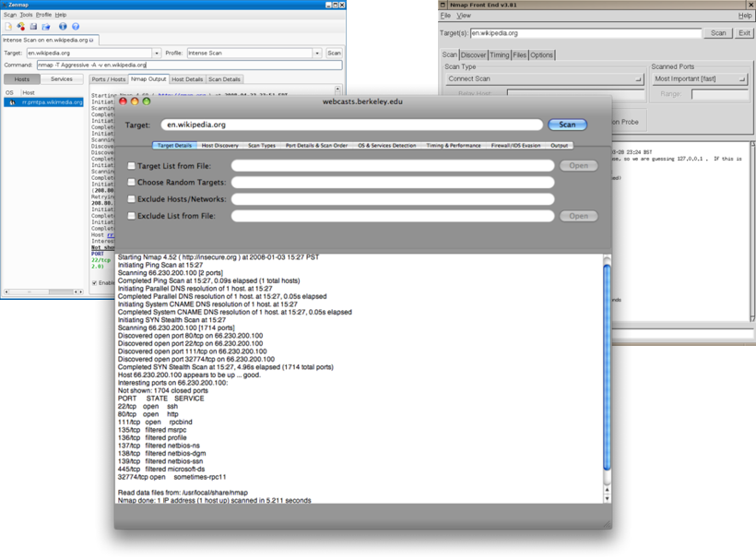Open the Help menu in Zenmap

tap(60, 15)
